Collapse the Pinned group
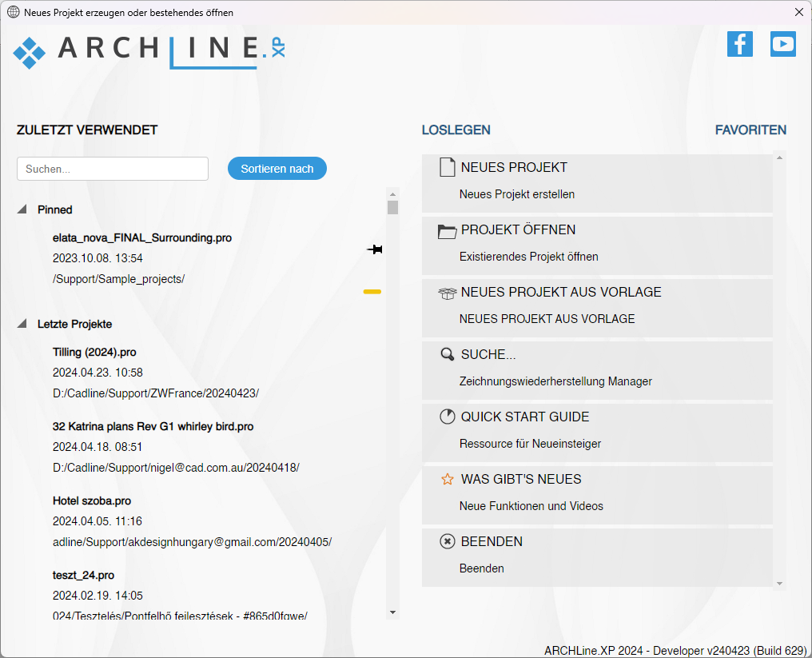 pos(22,209)
